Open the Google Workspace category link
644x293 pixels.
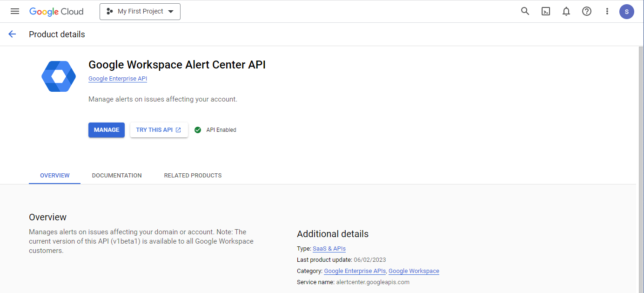click(414, 271)
